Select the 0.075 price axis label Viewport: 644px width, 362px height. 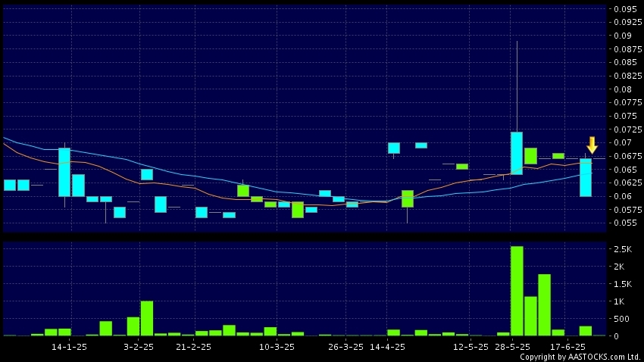coord(625,116)
